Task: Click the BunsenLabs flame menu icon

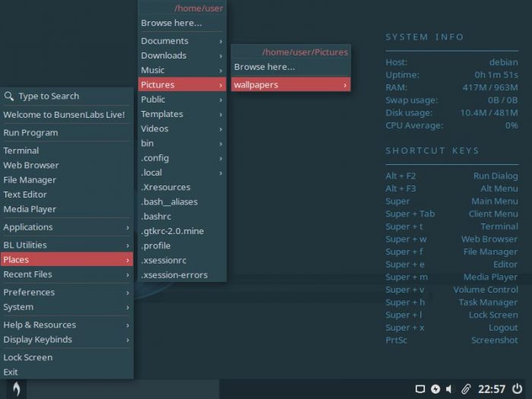Action: (x=15, y=388)
